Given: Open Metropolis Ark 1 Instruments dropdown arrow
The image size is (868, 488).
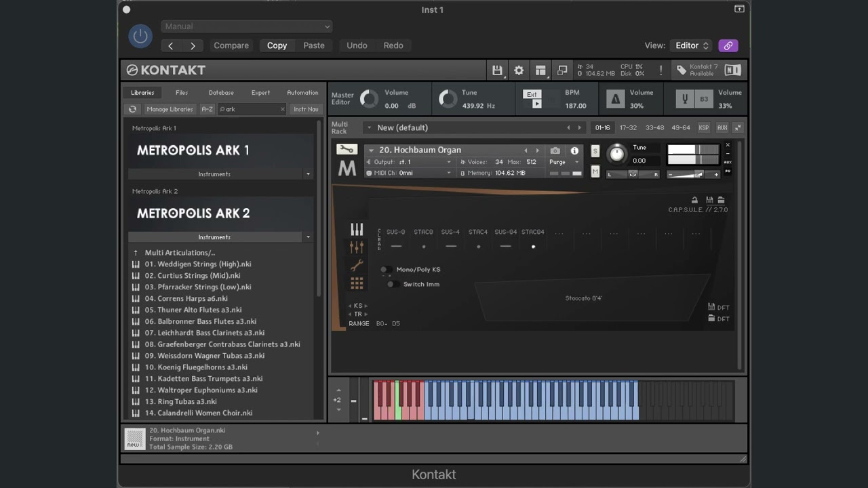Looking at the screenshot, I should 308,174.
